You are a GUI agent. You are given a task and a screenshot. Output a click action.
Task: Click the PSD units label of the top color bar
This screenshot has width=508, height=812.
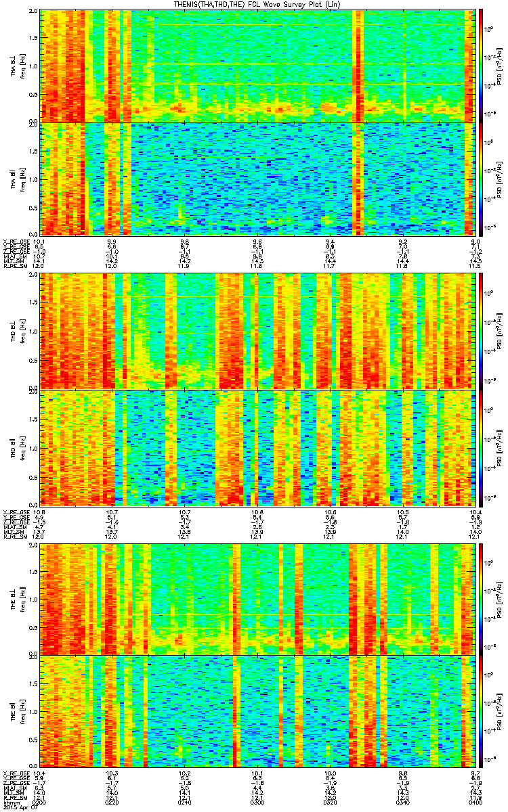500,65
